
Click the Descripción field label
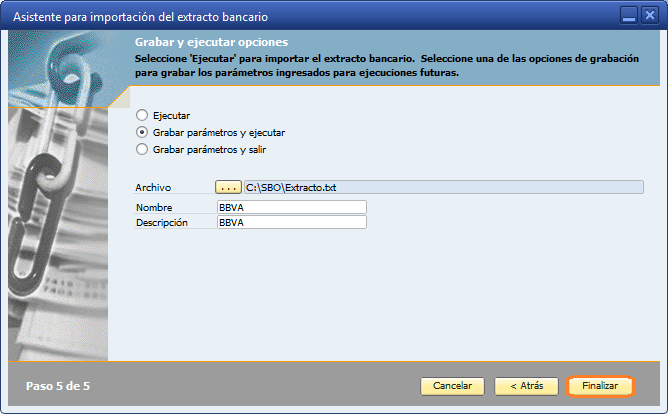(161, 222)
